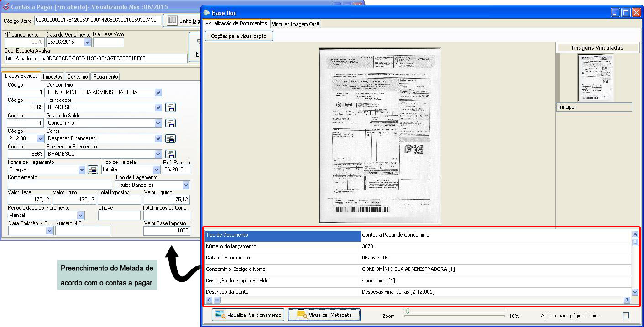Viewport: 644px width, 327px height.
Task: Click the Valor Bruto field
Action: pos(74,200)
